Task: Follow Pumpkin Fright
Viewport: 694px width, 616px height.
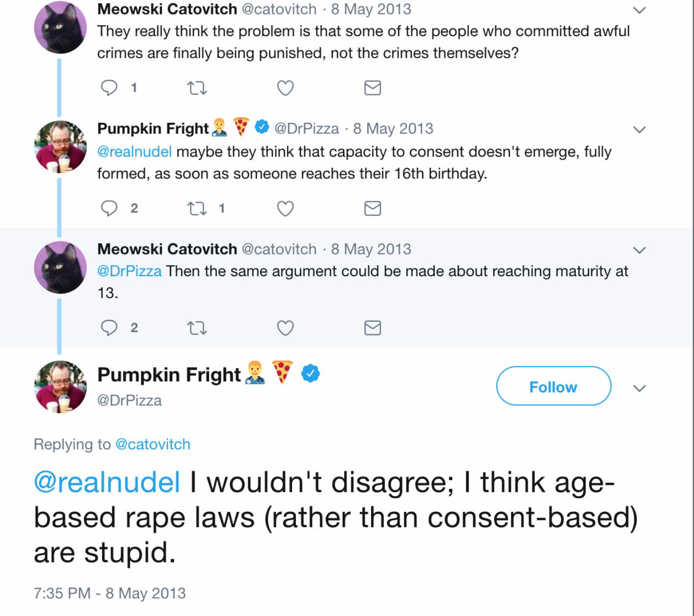Action: click(x=553, y=387)
